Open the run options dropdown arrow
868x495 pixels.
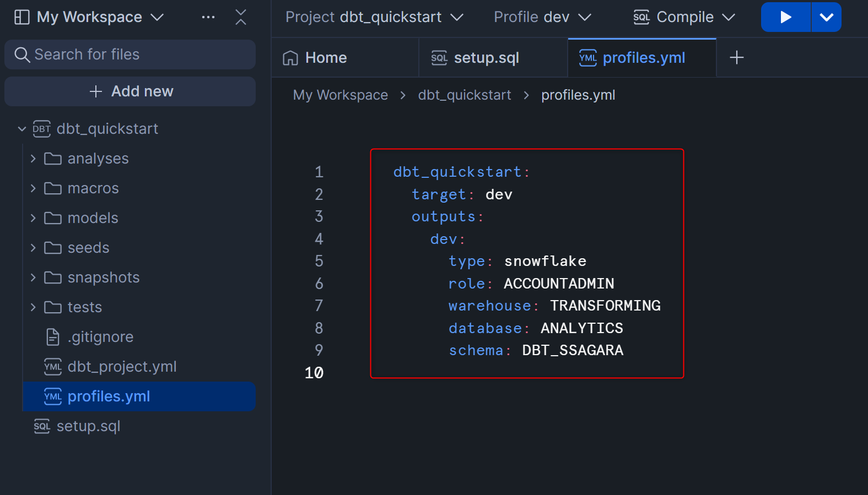(827, 17)
